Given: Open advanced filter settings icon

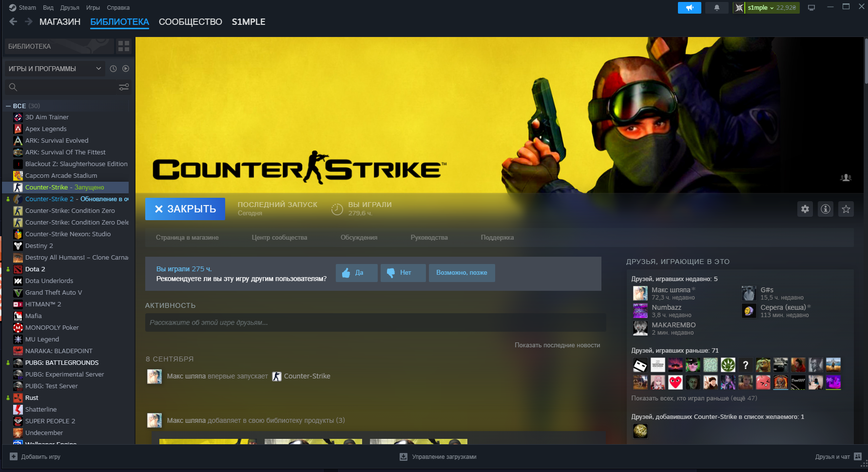Looking at the screenshot, I should click(x=124, y=87).
